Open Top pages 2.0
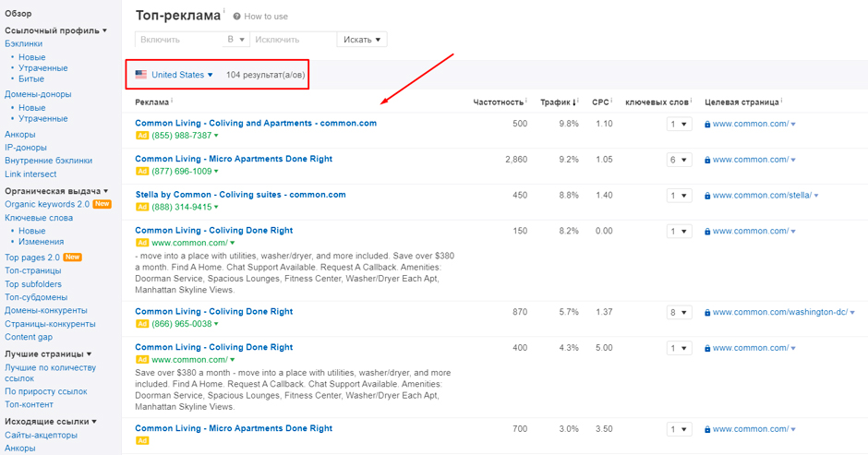This screenshot has height=455, width=868. pyautogui.click(x=32, y=257)
